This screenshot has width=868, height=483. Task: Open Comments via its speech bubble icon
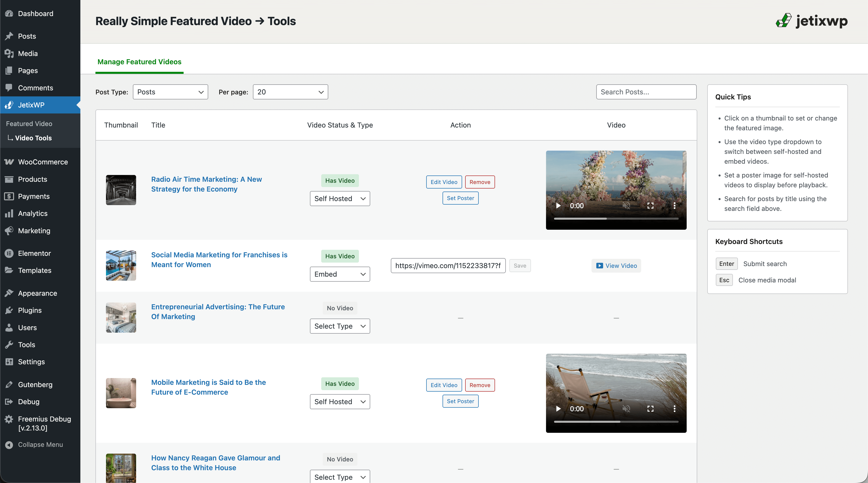9,88
